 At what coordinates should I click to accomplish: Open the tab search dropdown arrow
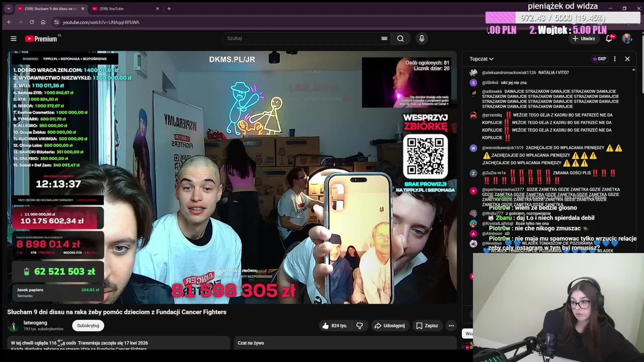point(8,9)
